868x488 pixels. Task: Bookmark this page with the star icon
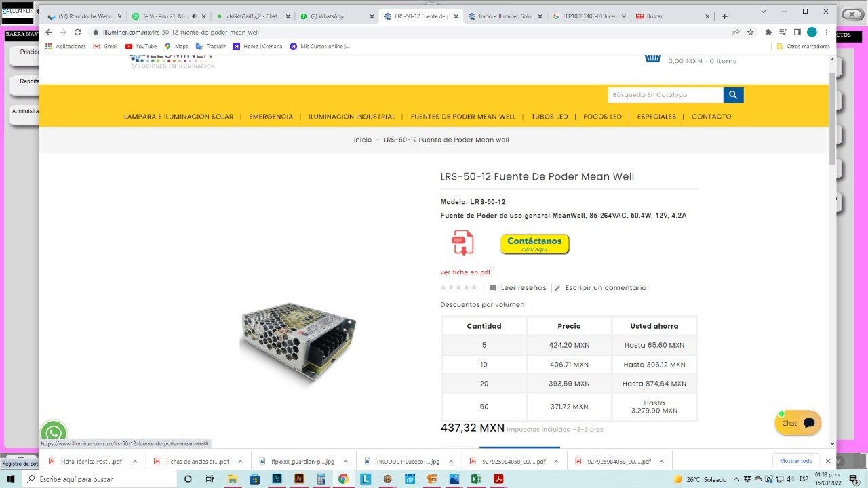click(x=751, y=32)
